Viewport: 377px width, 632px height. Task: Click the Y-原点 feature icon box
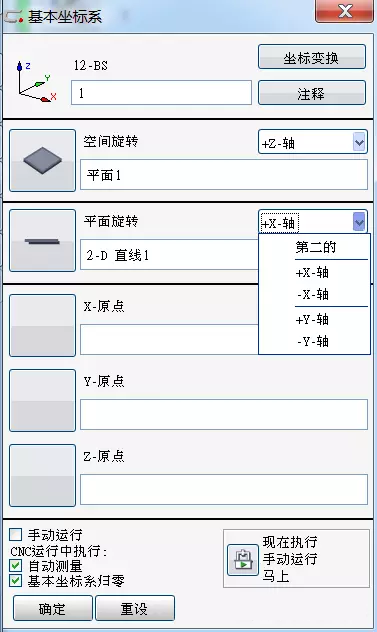(x=42, y=400)
